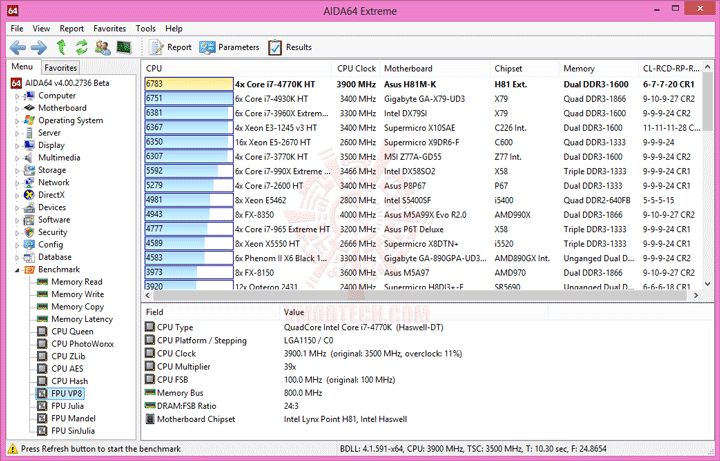
Task: Click the Field column header
Action: click(211, 312)
